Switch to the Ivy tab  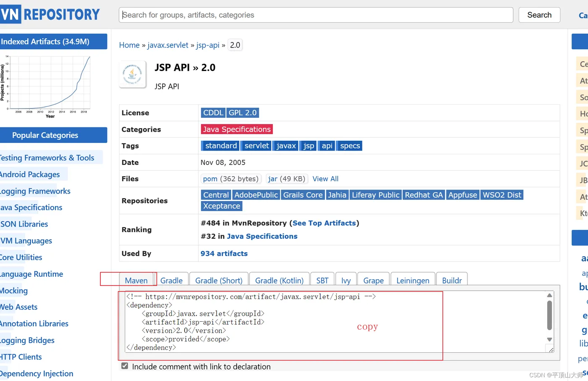coord(346,280)
